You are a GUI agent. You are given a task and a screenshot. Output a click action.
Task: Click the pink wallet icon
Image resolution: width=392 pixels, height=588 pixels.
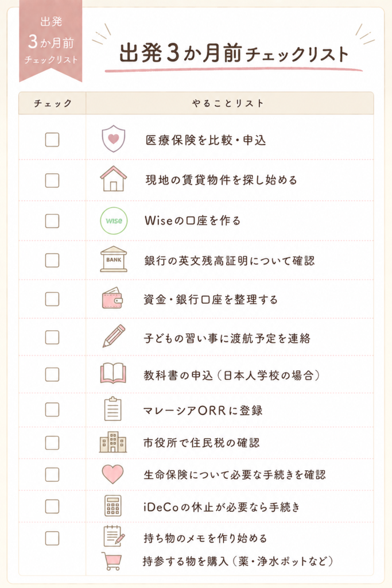(112, 298)
